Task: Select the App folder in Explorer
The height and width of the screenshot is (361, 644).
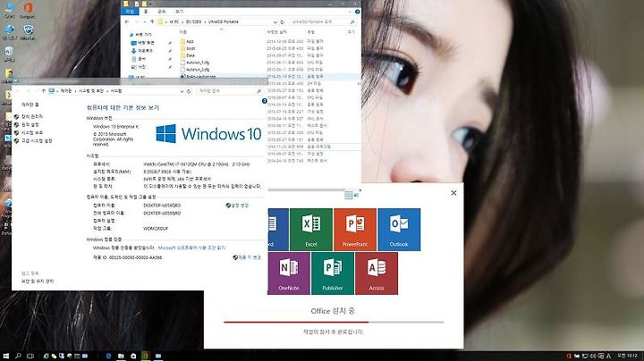Action: pos(187,41)
